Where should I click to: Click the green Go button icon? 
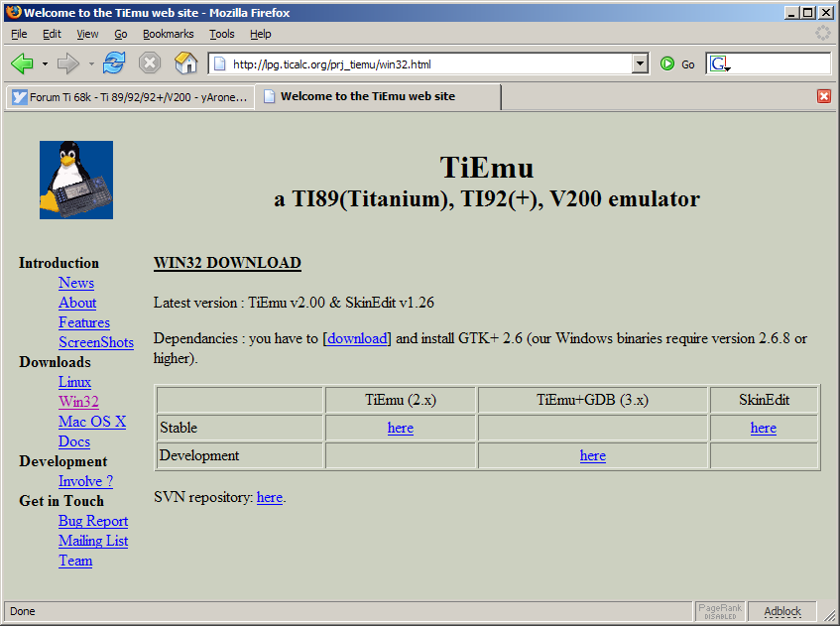tap(667, 63)
